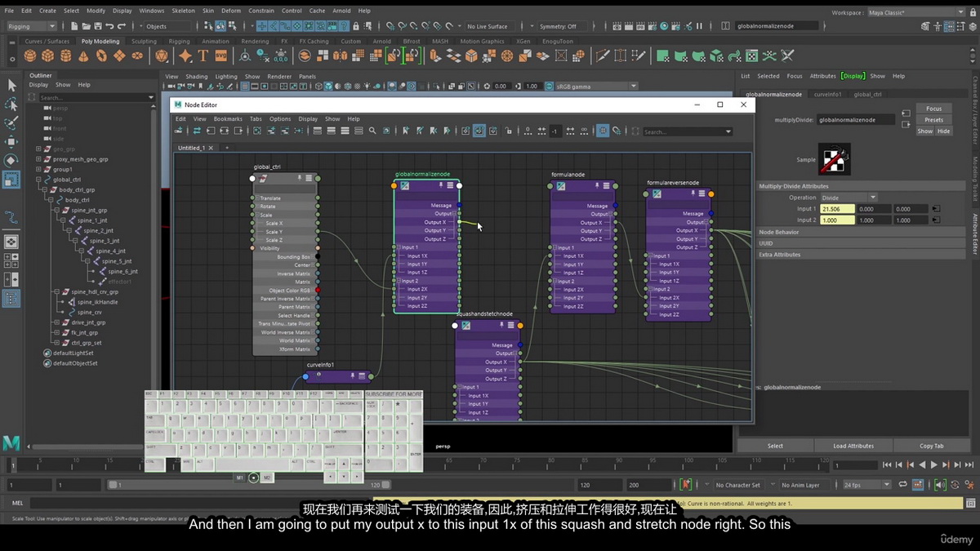This screenshot has width=980, height=551.
Task: Create a polygon cube from the shelf
Action: [x=48, y=56]
